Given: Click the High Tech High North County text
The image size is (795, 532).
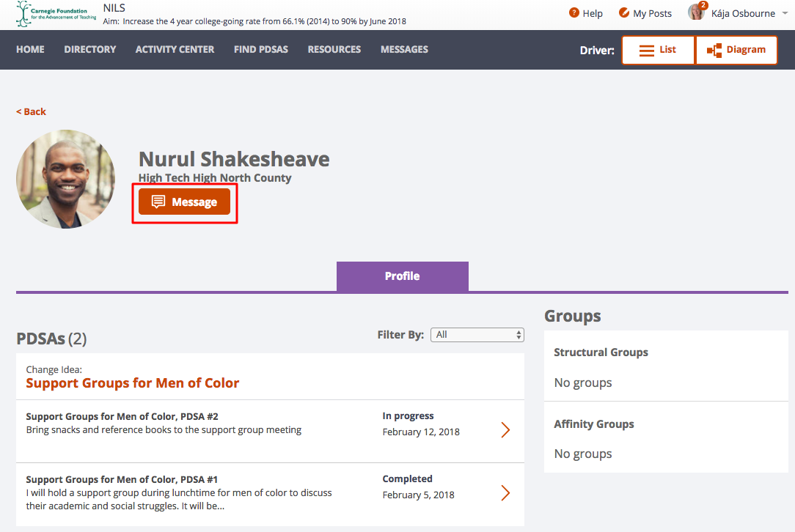Looking at the screenshot, I should pos(215,178).
